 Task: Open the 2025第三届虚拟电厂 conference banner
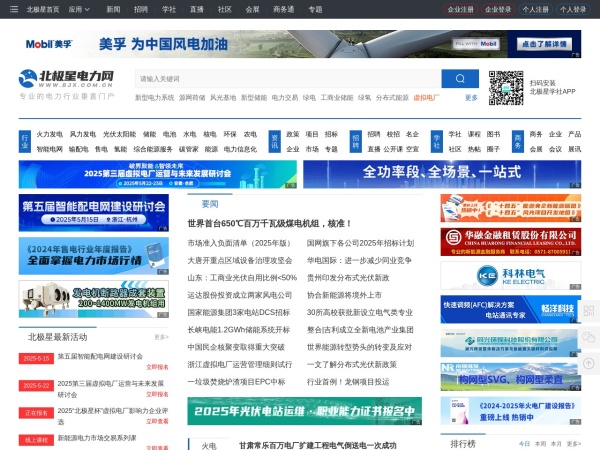click(x=158, y=174)
